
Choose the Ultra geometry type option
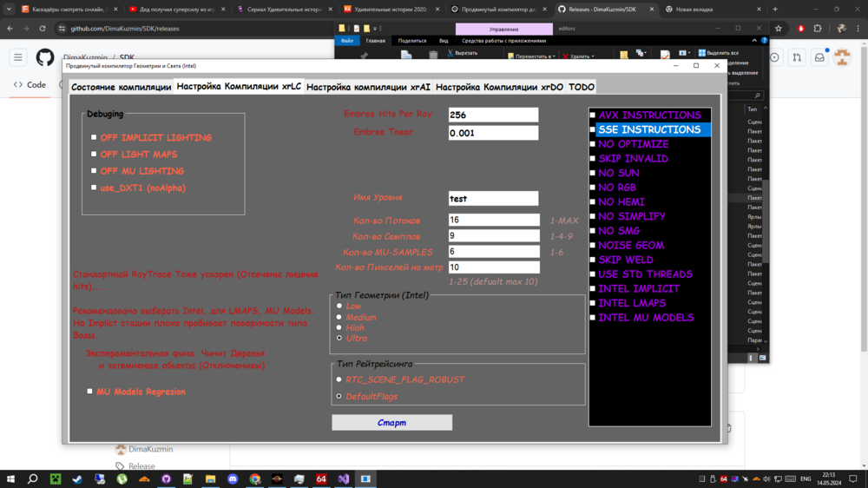[339, 338]
